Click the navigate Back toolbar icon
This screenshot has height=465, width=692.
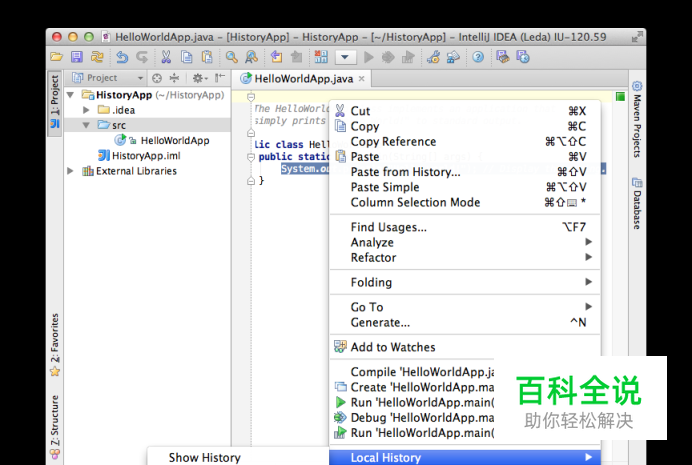coord(276,57)
